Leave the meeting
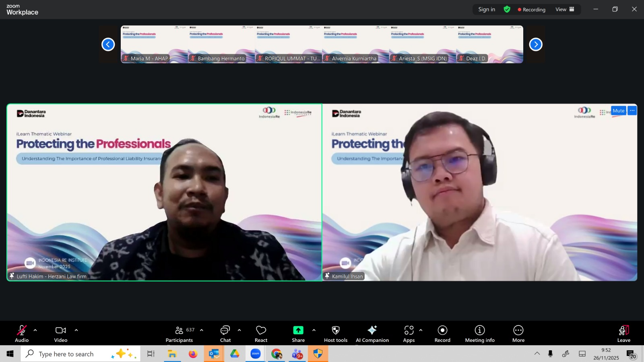This screenshot has height=362, width=644. (623, 334)
